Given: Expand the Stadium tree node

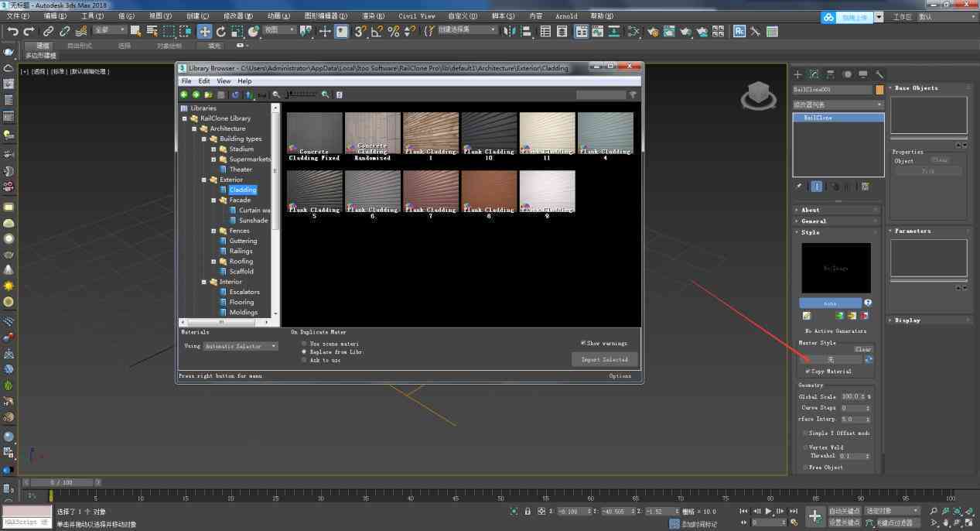Looking at the screenshot, I should [x=213, y=149].
